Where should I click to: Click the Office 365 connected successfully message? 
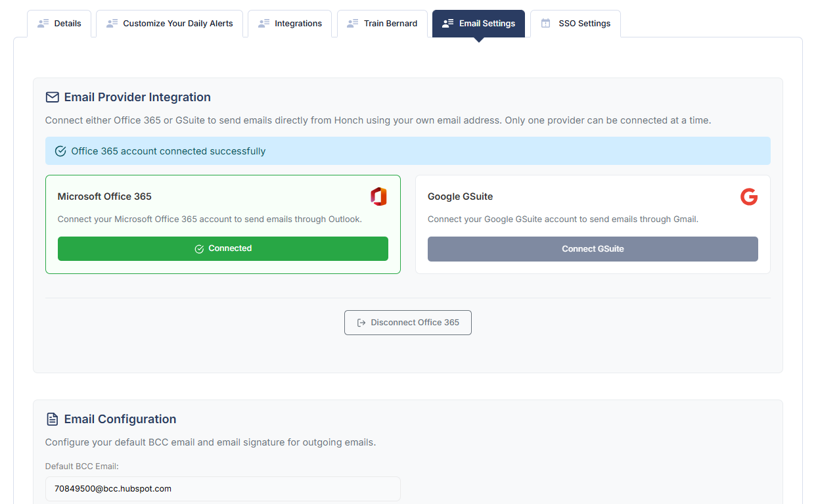(168, 151)
